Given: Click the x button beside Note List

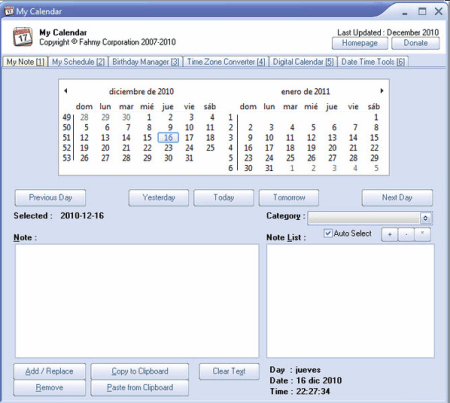Looking at the screenshot, I should (422, 234).
